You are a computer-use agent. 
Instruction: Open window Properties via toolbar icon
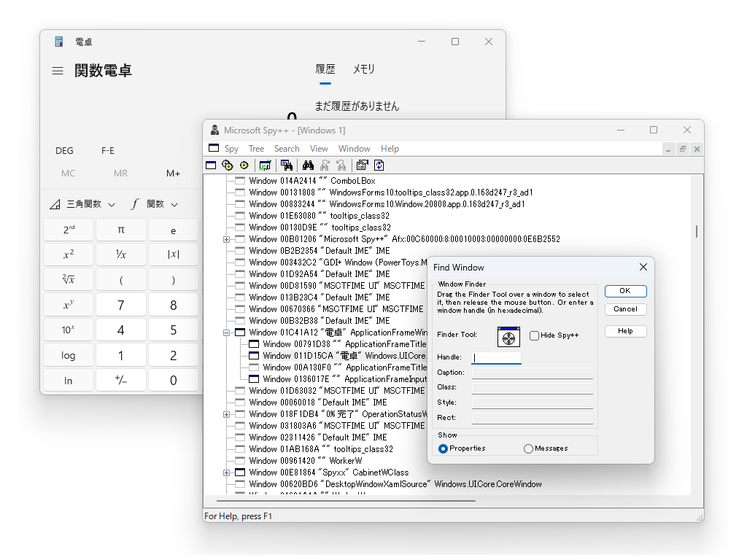363,165
